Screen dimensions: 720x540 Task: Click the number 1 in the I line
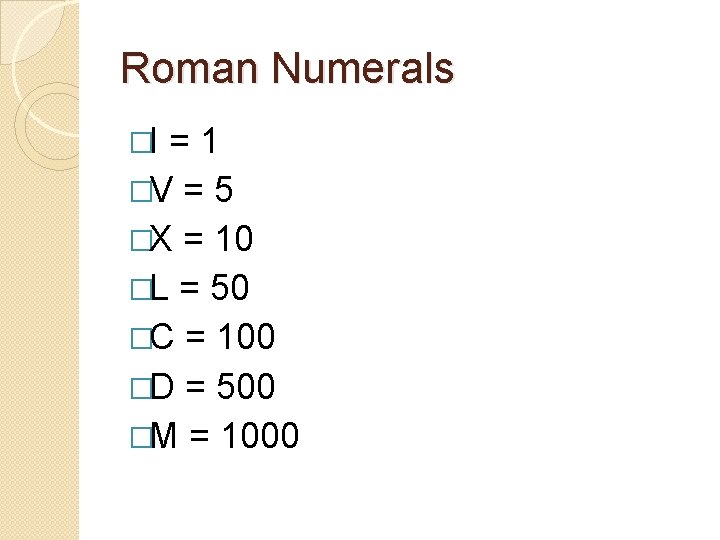click(x=208, y=142)
